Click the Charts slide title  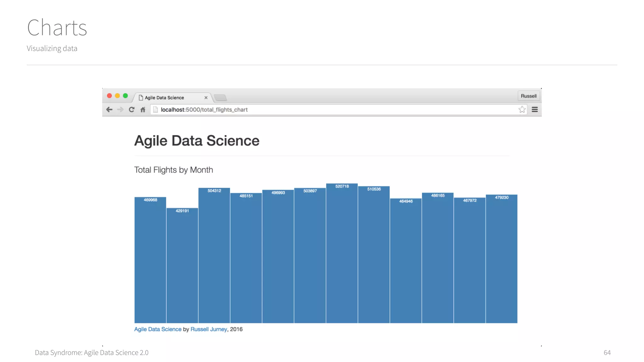tap(57, 28)
